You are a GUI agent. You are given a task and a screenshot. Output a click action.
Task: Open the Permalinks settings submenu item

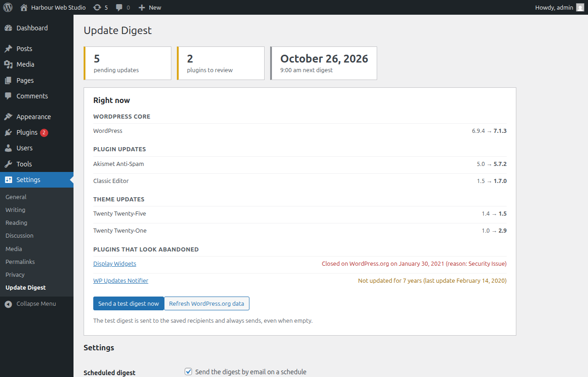[x=20, y=262]
